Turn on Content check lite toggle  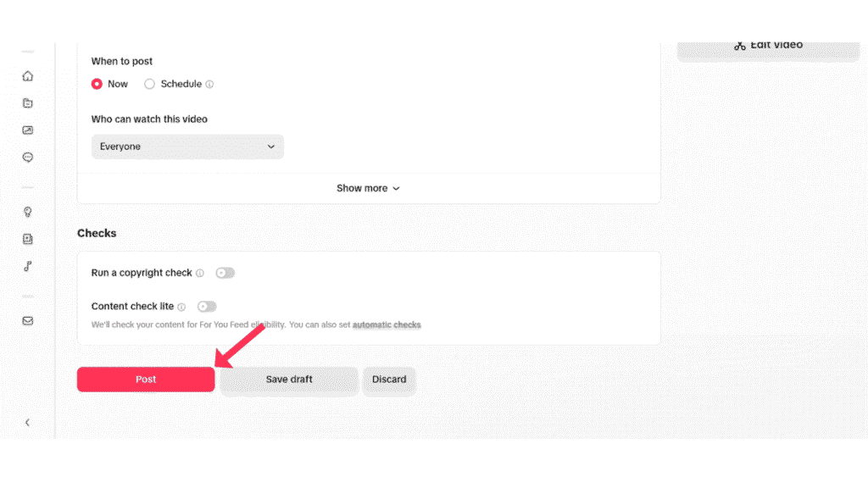[x=207, y=307]
